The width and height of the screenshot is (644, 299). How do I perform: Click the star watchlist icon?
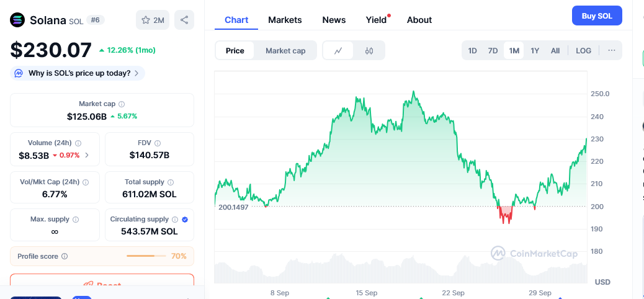[146, 20]
